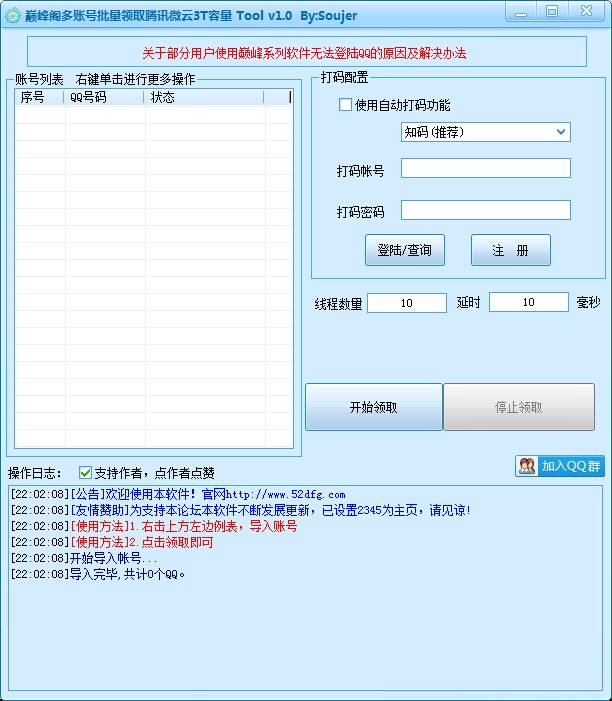Click the 公告 welcome log line
The height and width of the screenshot is (701, 612).
click(178, 494)
